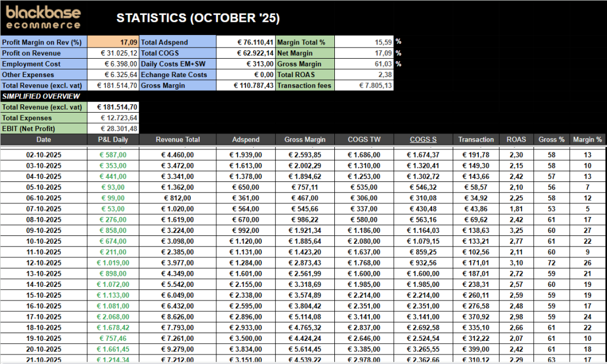Screen dimensions: 607x364
Task: Click the P&L Daily column header
Action: (113, 139)
